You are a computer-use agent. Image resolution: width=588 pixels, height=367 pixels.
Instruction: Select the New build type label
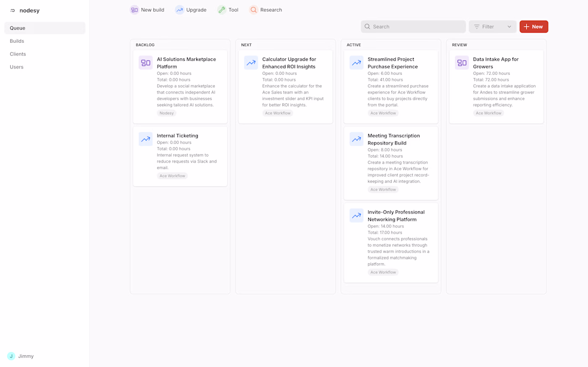point(153,10)
